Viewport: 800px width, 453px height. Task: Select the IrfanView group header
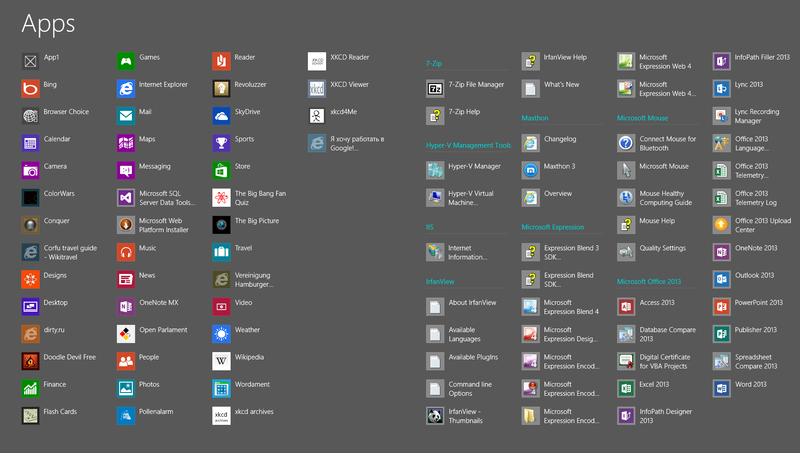(x=440, y=282)
